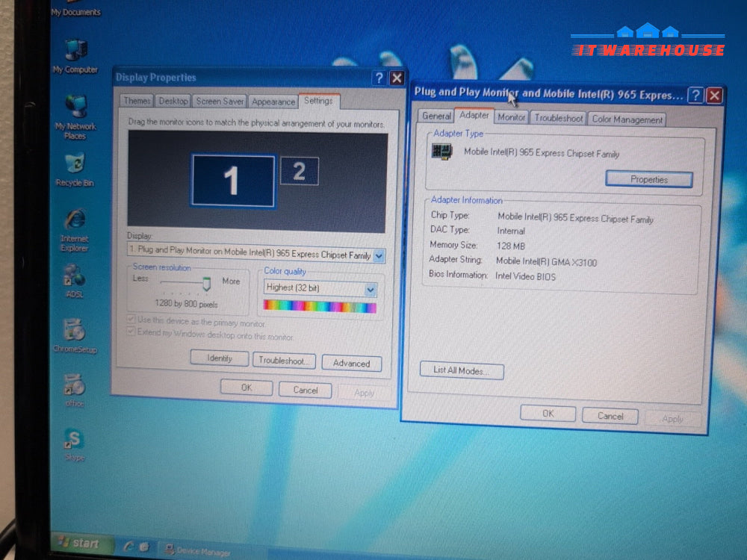Close the Plug and Play Monitor dialog
This screenshot has height=560, width=747.
pos(715,96)
